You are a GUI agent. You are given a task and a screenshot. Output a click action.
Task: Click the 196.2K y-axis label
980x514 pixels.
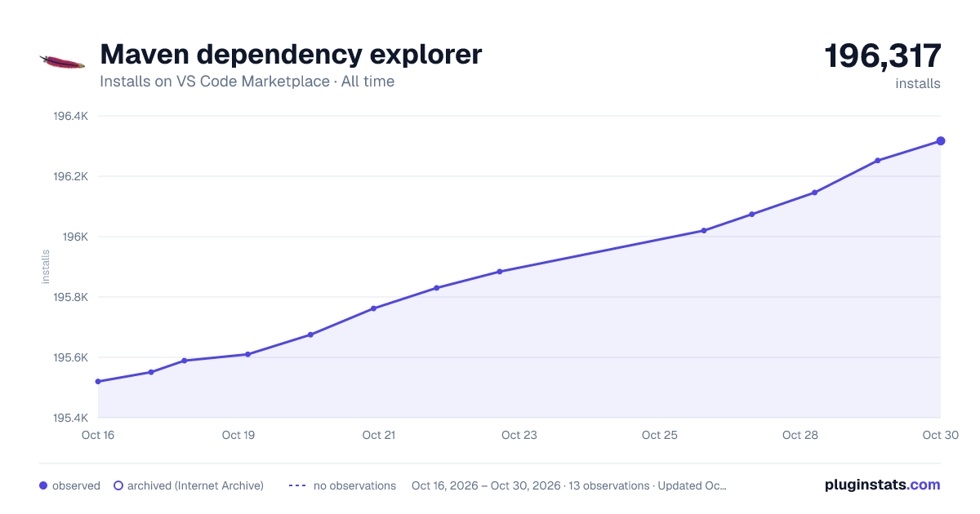pyautogui.click(x=70, y=176)
